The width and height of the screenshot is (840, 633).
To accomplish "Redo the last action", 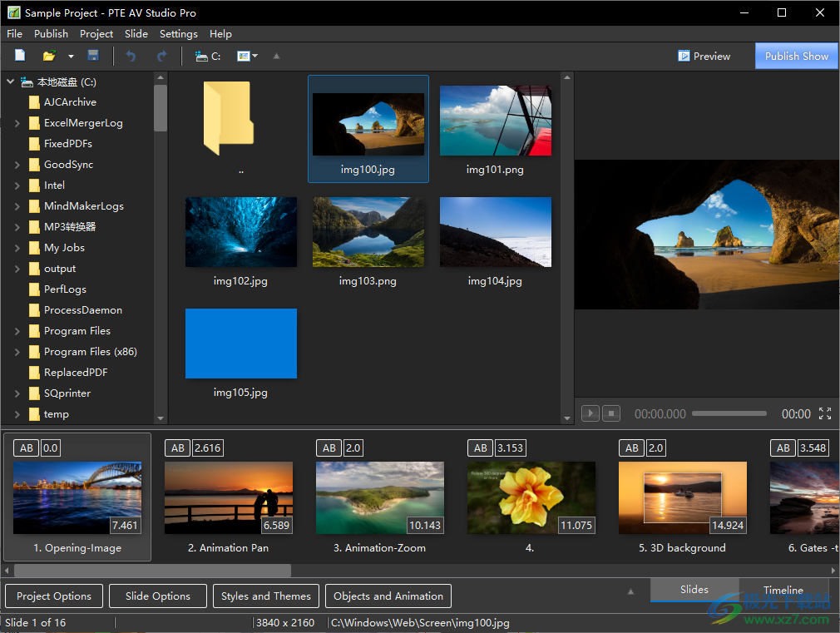I will coord(162,56).
